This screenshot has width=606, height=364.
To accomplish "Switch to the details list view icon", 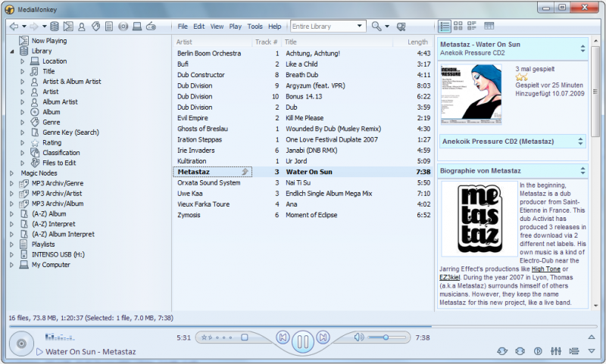I will click(445, 26).
